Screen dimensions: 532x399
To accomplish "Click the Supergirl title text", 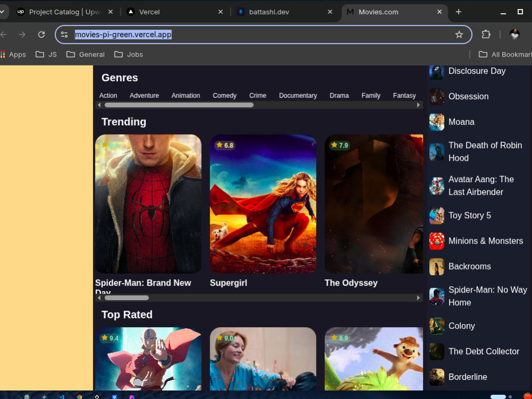I will [228, 283].
